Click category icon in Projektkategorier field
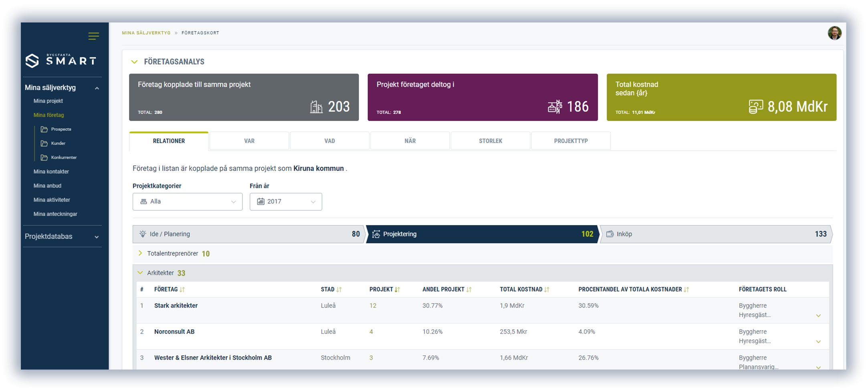The height and width of the screenshot is (391, 868). (x=143, y=202)
